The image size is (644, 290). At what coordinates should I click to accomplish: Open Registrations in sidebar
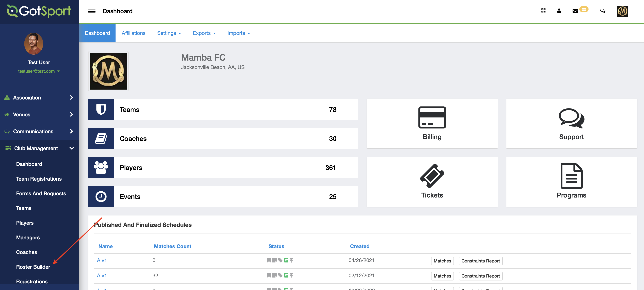point(32,282)
